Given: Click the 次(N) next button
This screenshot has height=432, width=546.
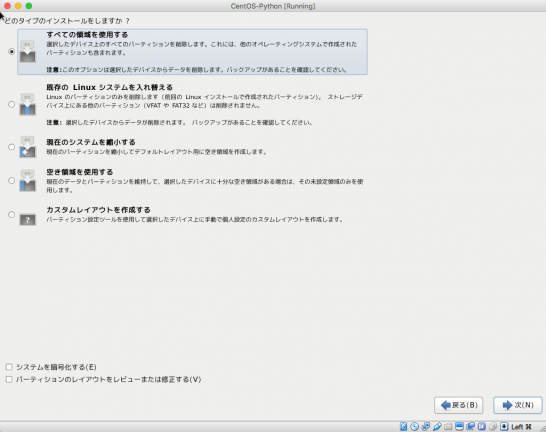Looking at the screenshot, I should tap(518, 405).
